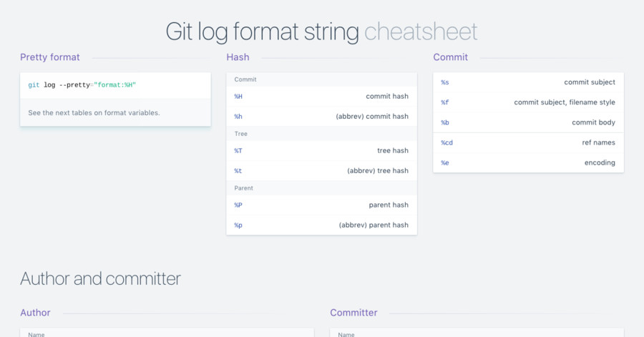Select the 'Author' subsection heading
Screen dimensions: 644x337
[x=35, y=313]
